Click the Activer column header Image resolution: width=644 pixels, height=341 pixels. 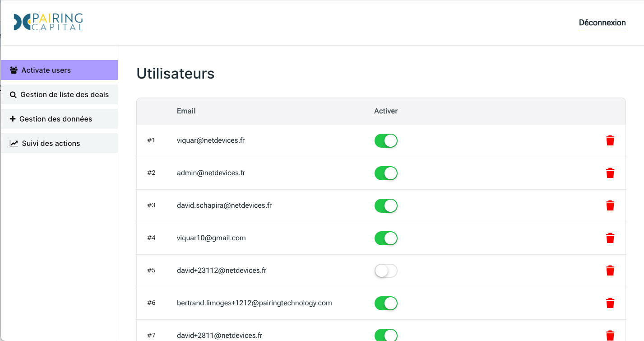[386, 111]
